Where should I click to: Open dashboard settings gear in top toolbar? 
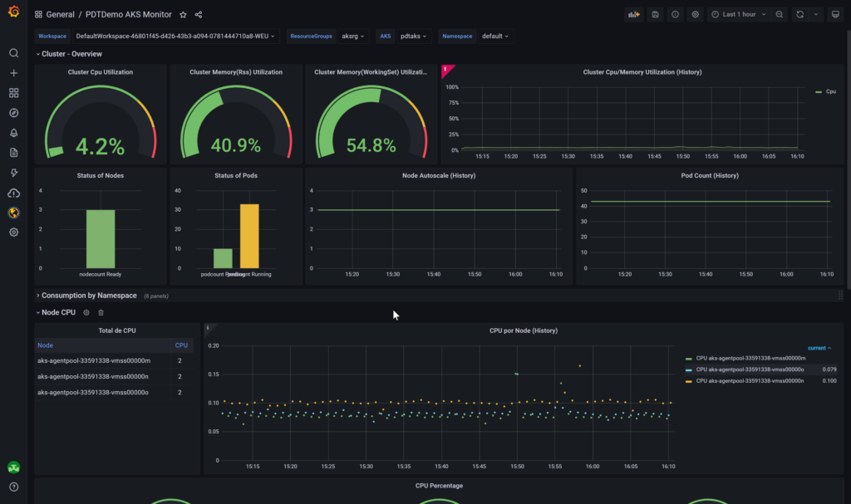(x=696, y=14)
